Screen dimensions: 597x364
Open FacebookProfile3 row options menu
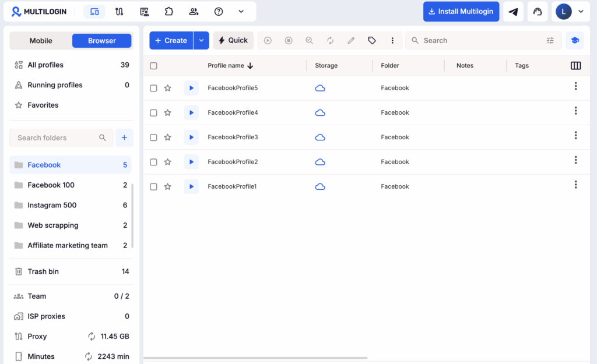575,135
